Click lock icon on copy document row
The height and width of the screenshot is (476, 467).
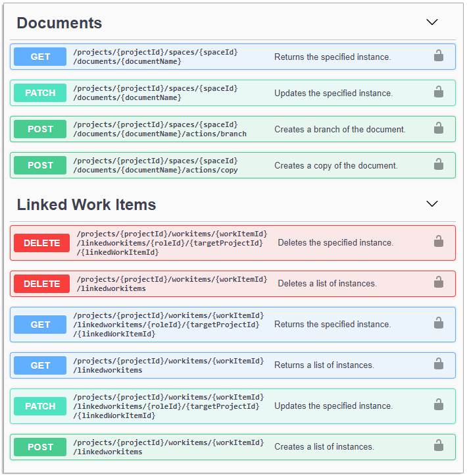(x=439, y=164)
